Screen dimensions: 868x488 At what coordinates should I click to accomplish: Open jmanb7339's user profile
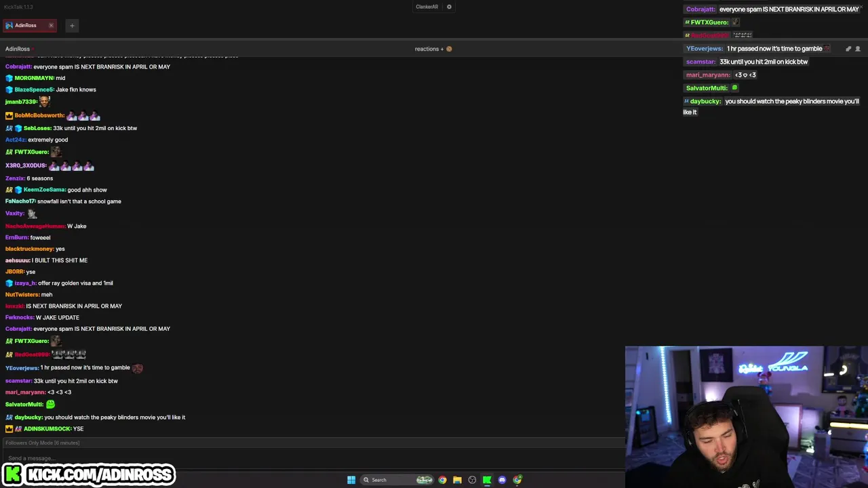(21, 102)
